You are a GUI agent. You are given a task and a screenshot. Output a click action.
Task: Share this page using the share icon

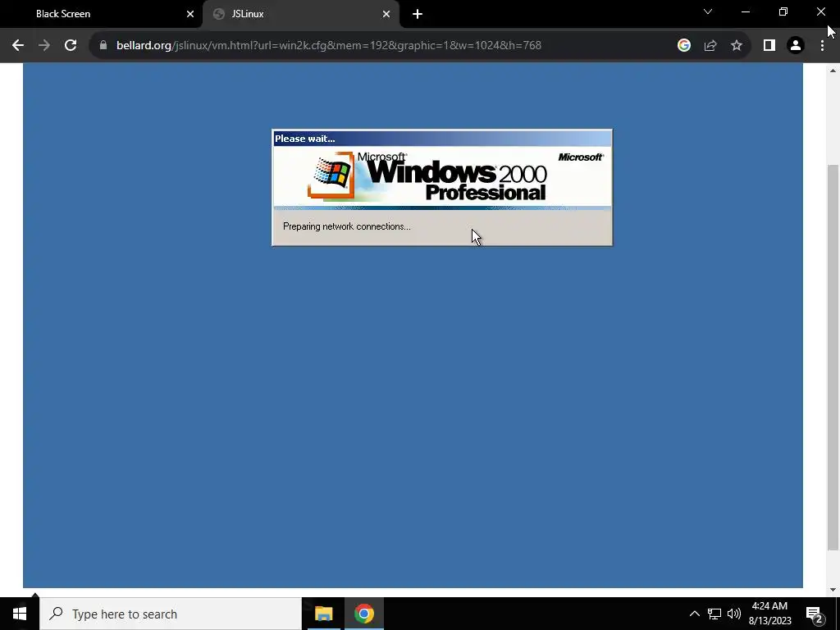click(710, 46)
